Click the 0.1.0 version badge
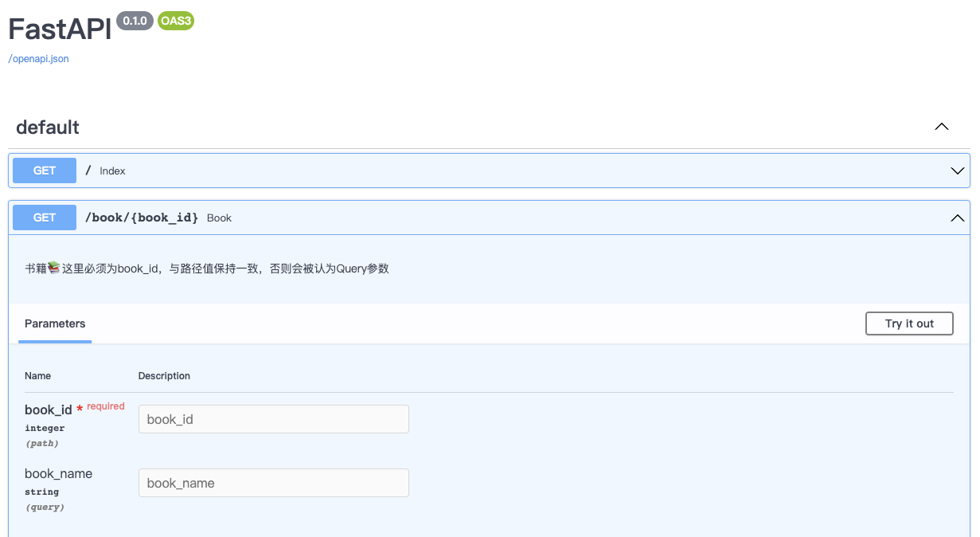The height and width of the screenshot is (537, 980). point(135,22)
